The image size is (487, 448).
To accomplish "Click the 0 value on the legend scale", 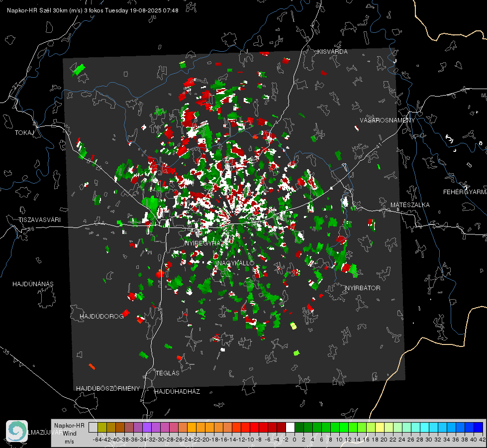I will [294, 440].
